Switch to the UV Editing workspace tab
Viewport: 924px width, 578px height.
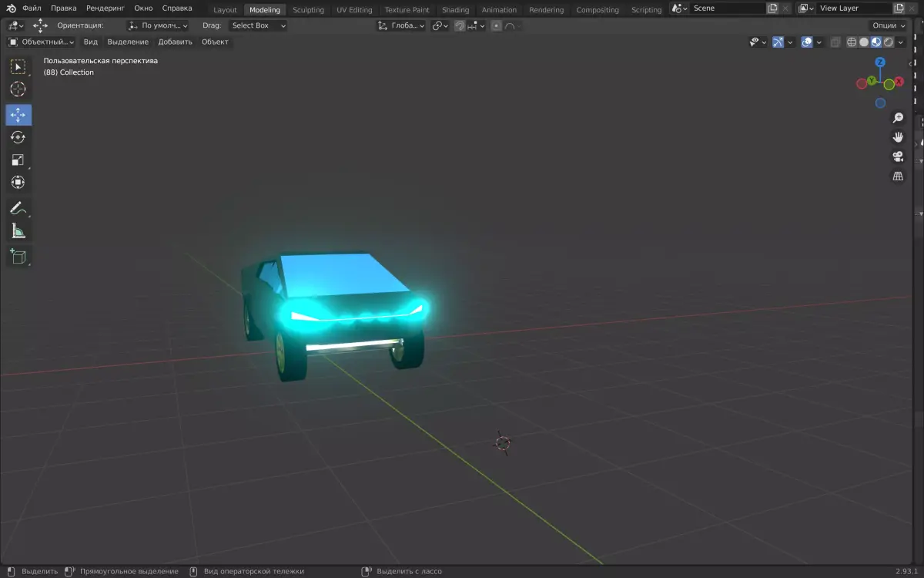(x=354, y=10)
